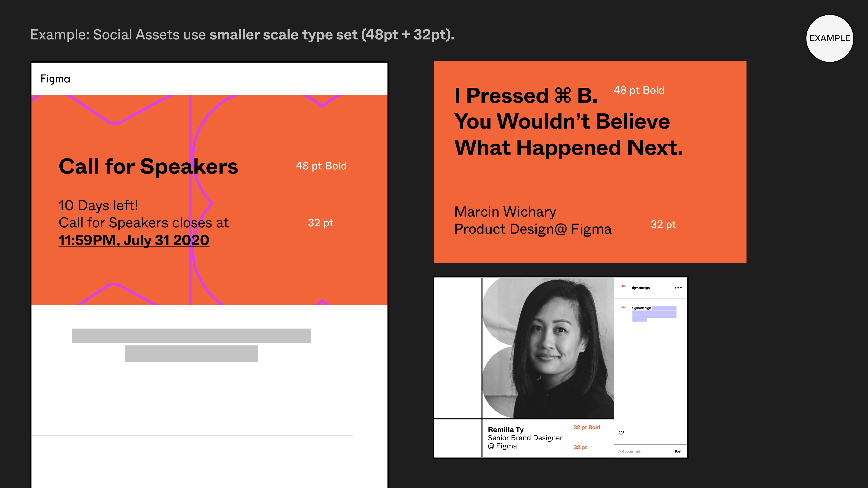The height and width of the screenshot is (488, 868).
Task: Click the Figma logo in the page header
Action: click(x=55, y=79)
